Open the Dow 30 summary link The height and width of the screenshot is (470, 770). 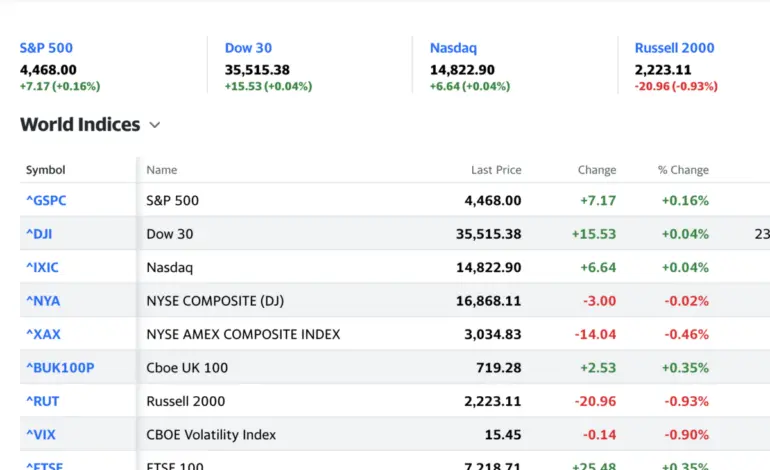click(x=248, y=48)
